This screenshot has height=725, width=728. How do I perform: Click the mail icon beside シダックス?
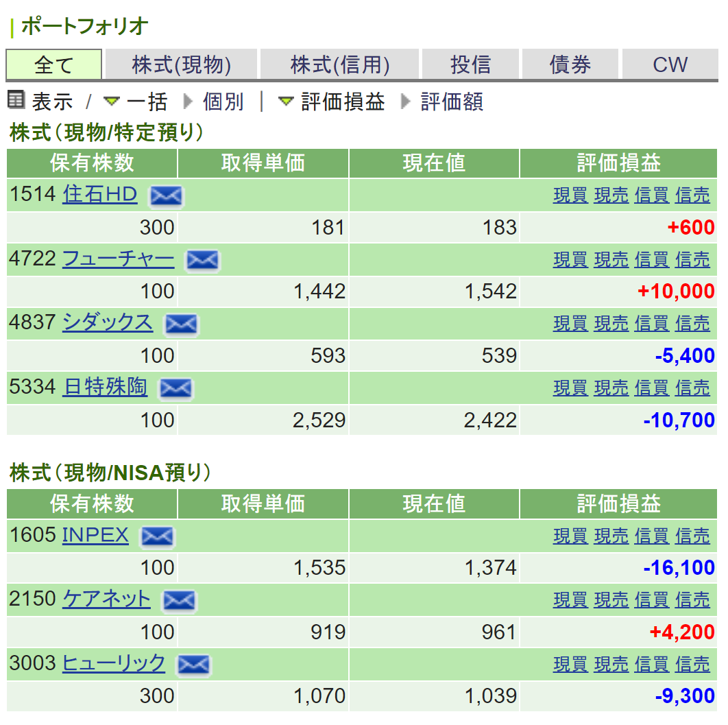tap(181, 324)
